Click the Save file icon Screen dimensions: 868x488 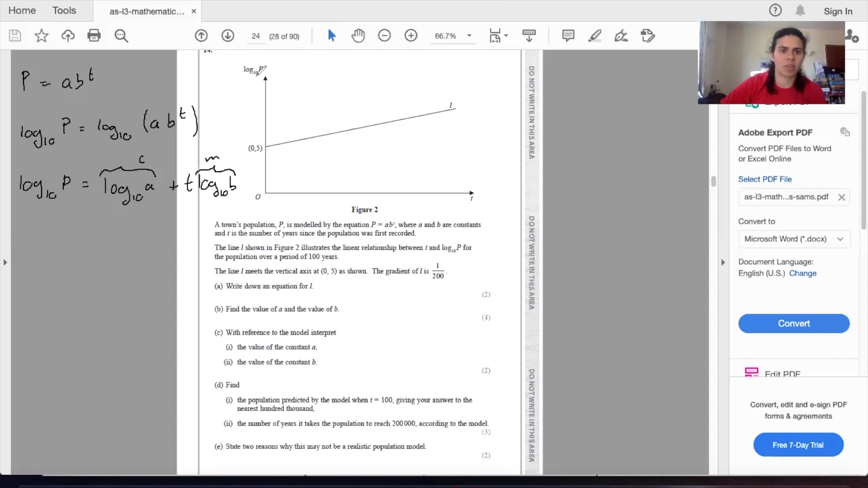[x=15, y=36]
